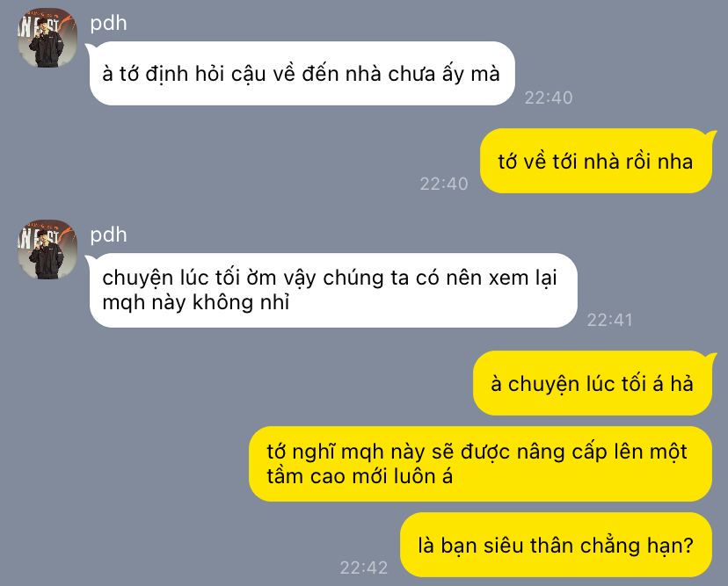This screenshot has height=586, width=728.
Task: Click 'không nhỉ' in pdh's second message
Action: coord(241,302)
